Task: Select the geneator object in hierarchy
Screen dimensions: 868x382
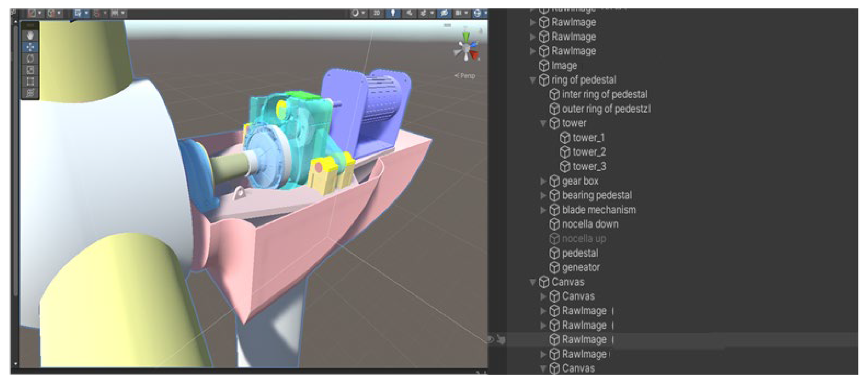Action: pos(581,268)
